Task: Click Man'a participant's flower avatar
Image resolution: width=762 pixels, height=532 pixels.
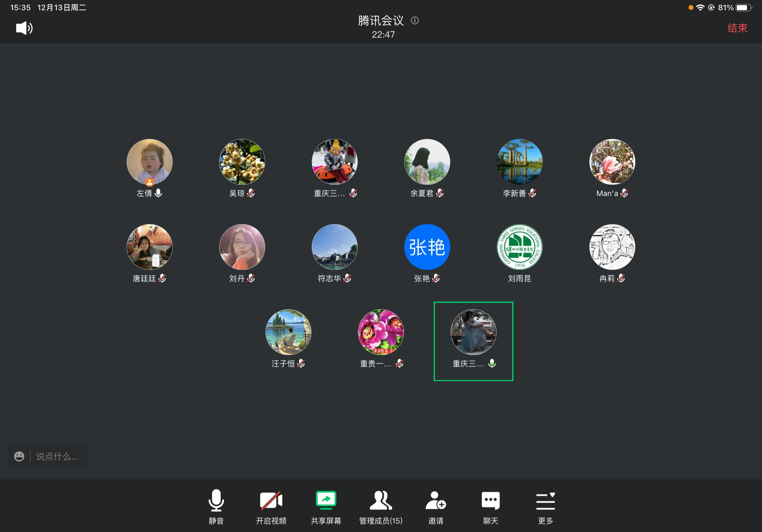Action: pyautogui.click(x=612, y=161)
